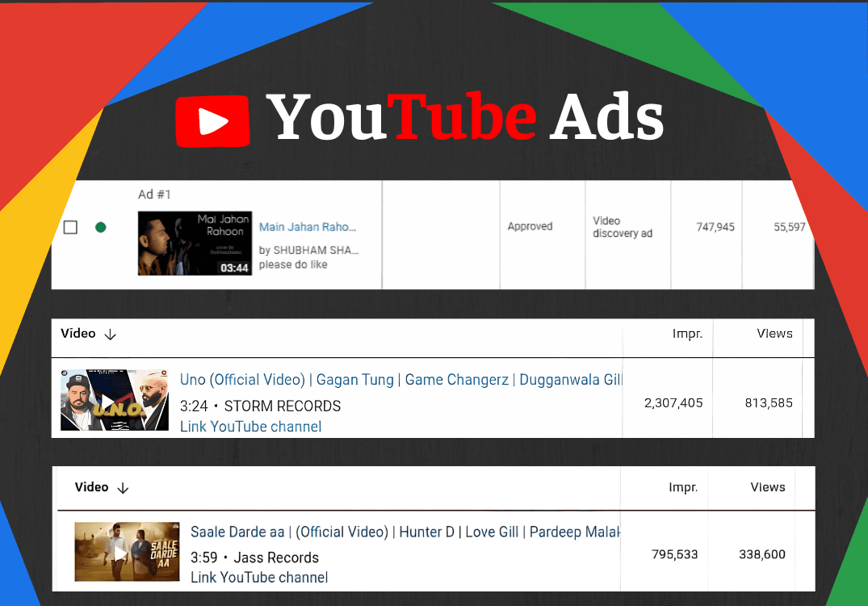The width and height of the screenshot is (868, 606).
Task: Sort the Uno table by the Video header
Action: [x=76, y=333]
